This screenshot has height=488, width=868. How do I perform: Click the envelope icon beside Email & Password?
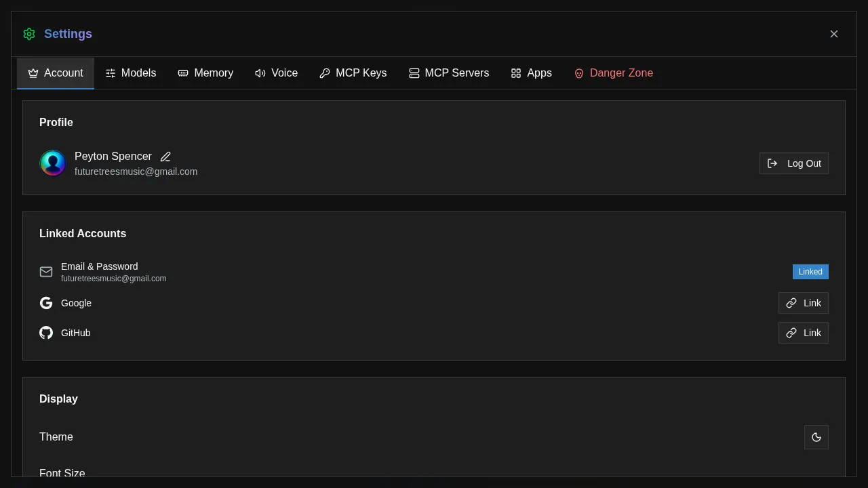(46, 271)
